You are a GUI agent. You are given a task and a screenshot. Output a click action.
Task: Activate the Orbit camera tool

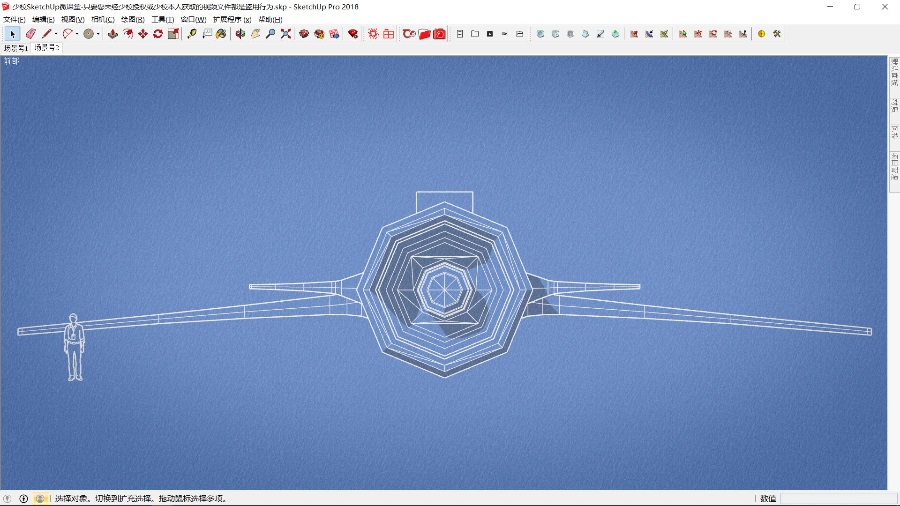240,34
